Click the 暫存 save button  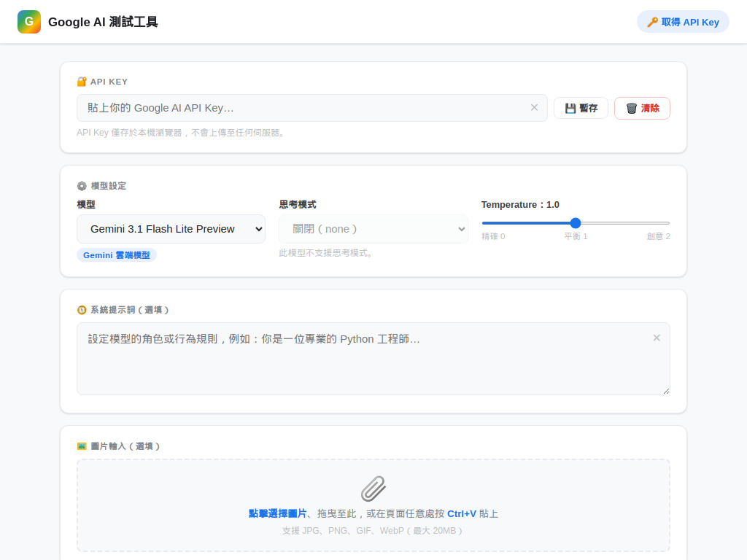(581, 108)
